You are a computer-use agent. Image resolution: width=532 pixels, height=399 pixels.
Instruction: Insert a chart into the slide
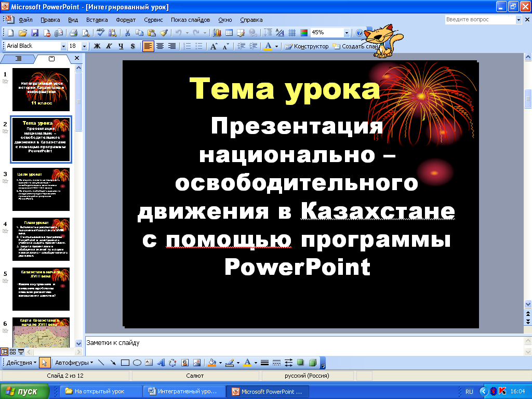217,33
